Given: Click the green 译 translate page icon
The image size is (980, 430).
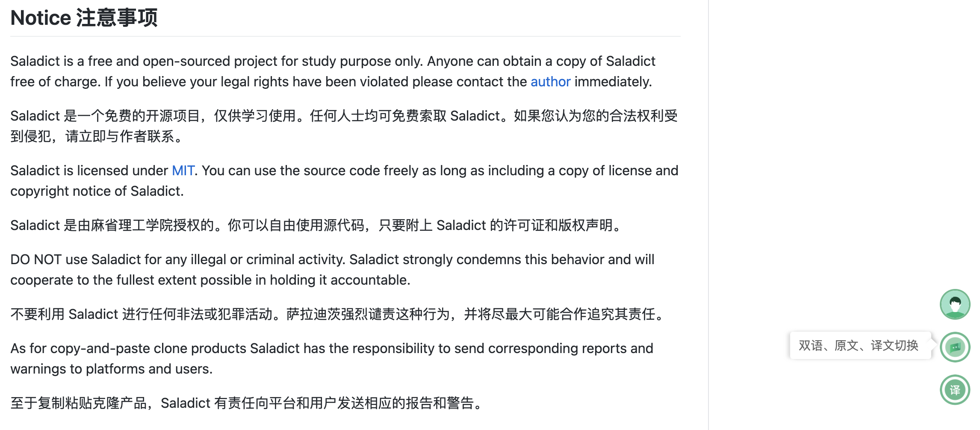Looking at the screenshot, I should click(x=955, y=390).
